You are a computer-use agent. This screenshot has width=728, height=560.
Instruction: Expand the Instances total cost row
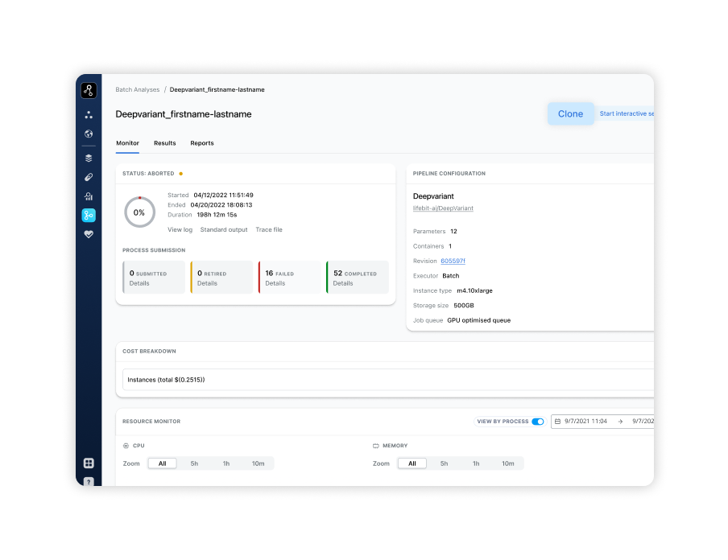click(387, 379)
